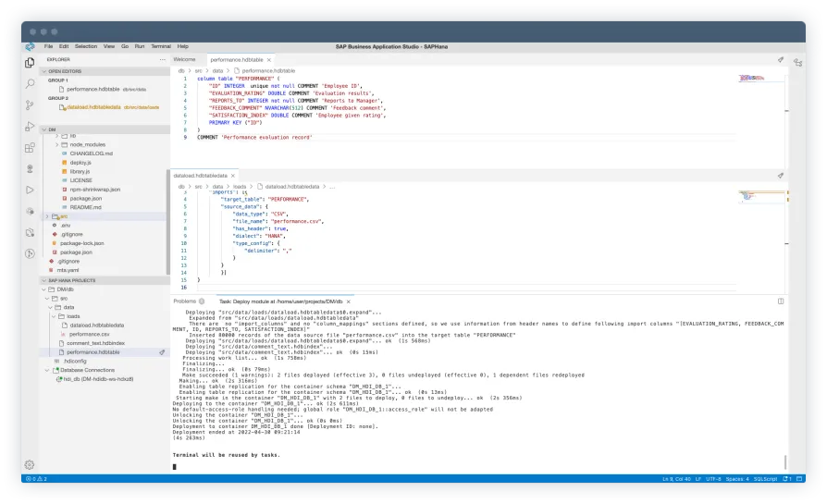Close the dataload.hdbtabledata editor tab
827x504 pixels.
click(x=232, y=176)
